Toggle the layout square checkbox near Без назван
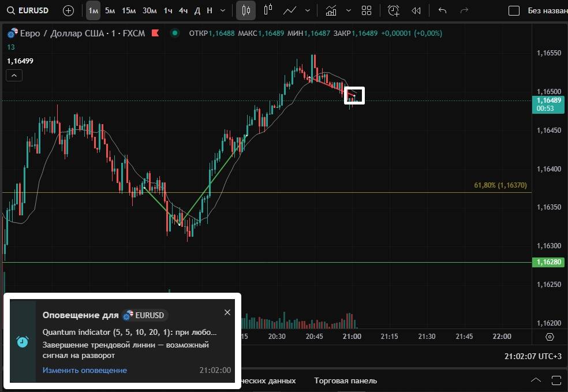Image resolution: width=568 pixels, height=392 pixels. coord(514,10)
